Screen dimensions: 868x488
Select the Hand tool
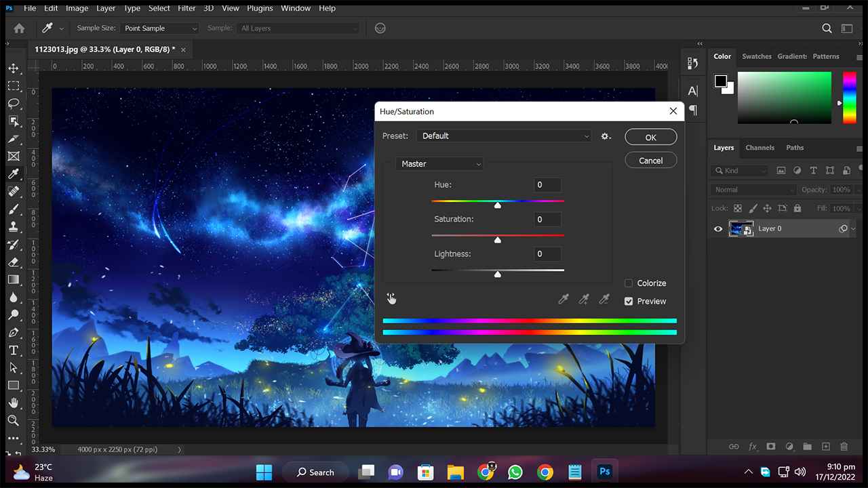click(x=14, y=403)
